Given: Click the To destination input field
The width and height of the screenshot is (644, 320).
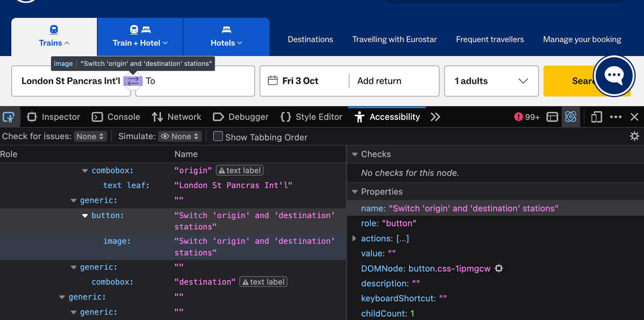Looking at the screenshot, I should [195, 81].
